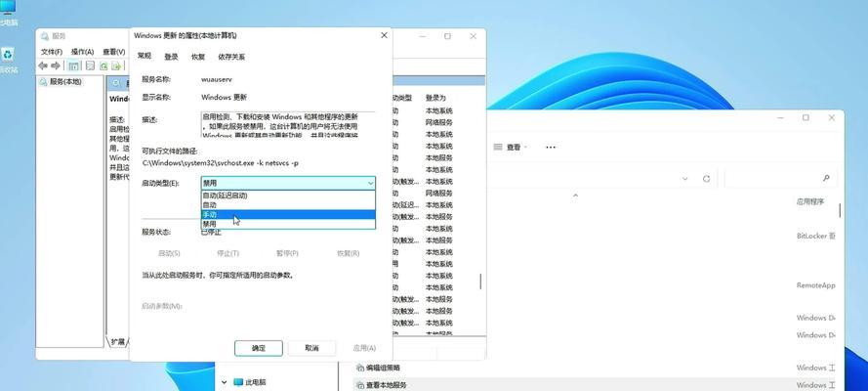Click the Forward arrow in Services toolbar

56,65
